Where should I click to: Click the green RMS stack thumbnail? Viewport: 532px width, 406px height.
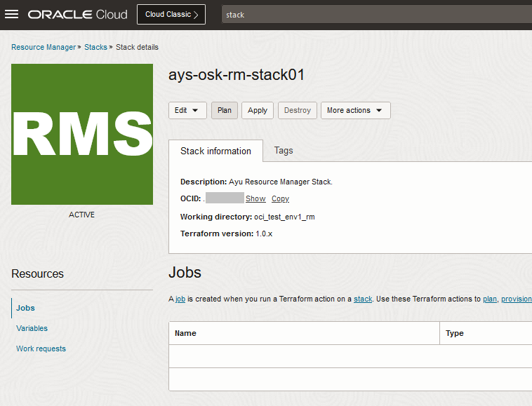point(82,134)
